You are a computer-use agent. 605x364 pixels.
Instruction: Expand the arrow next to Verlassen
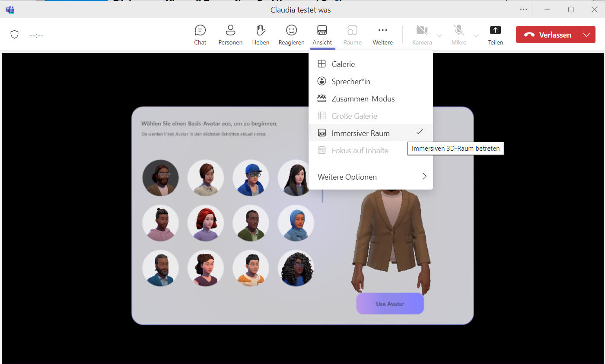click(586, 35)
